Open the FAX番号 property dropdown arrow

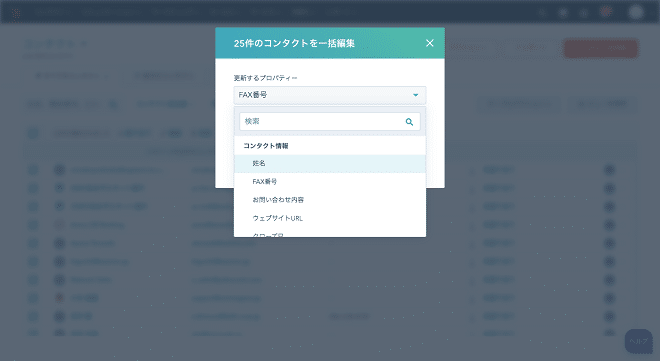pyautogui.click(x=415, y=95)
